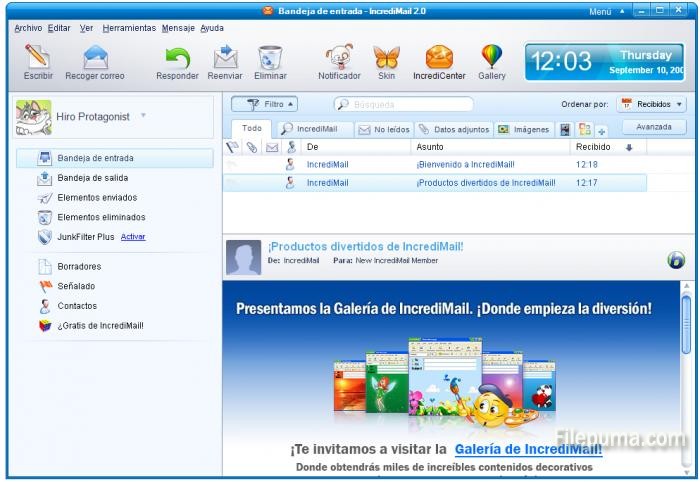Open the Skin butterfly icon
This screenshot has height=482, width=700.
(x=386, y=57)
